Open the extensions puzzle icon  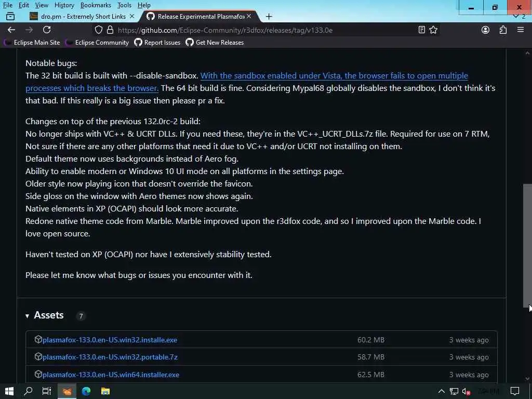click(x=503, y=30)
